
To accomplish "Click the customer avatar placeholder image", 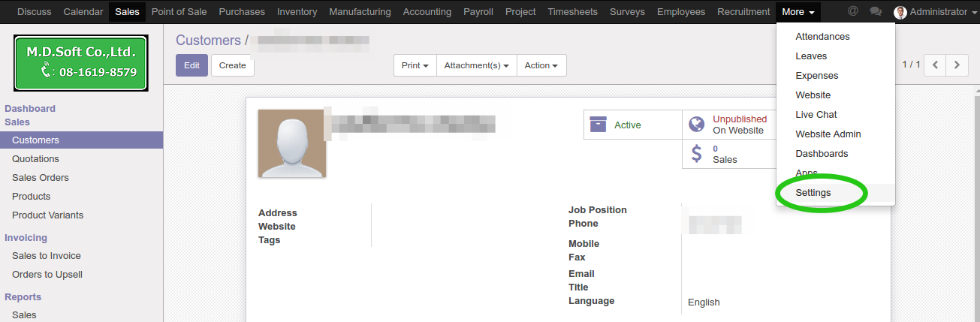I will click(x=291, y=143).
